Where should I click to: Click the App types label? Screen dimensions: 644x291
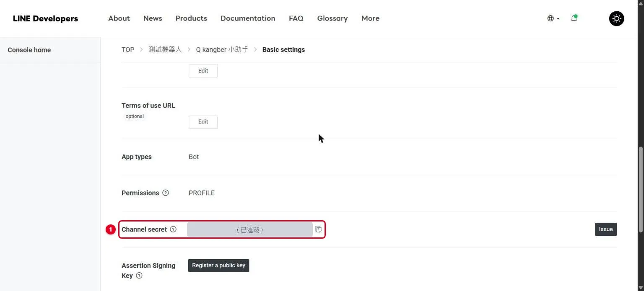tap(137, 157)
